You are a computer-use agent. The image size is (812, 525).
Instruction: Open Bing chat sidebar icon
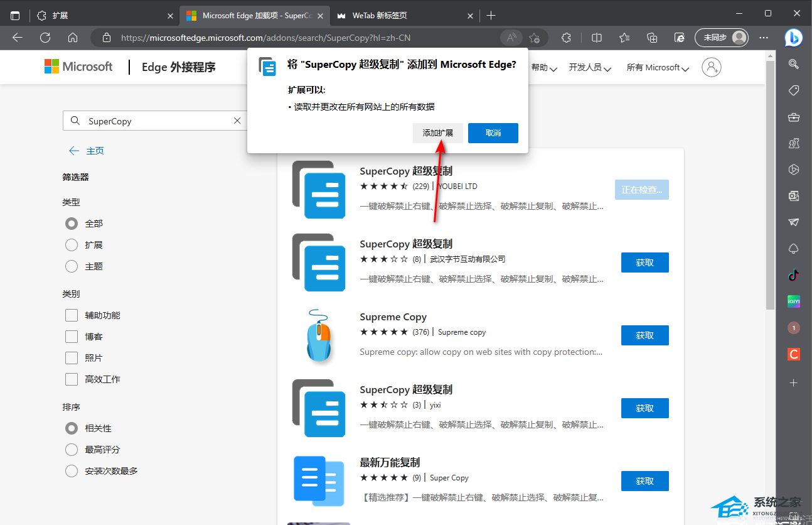point(793,38)
